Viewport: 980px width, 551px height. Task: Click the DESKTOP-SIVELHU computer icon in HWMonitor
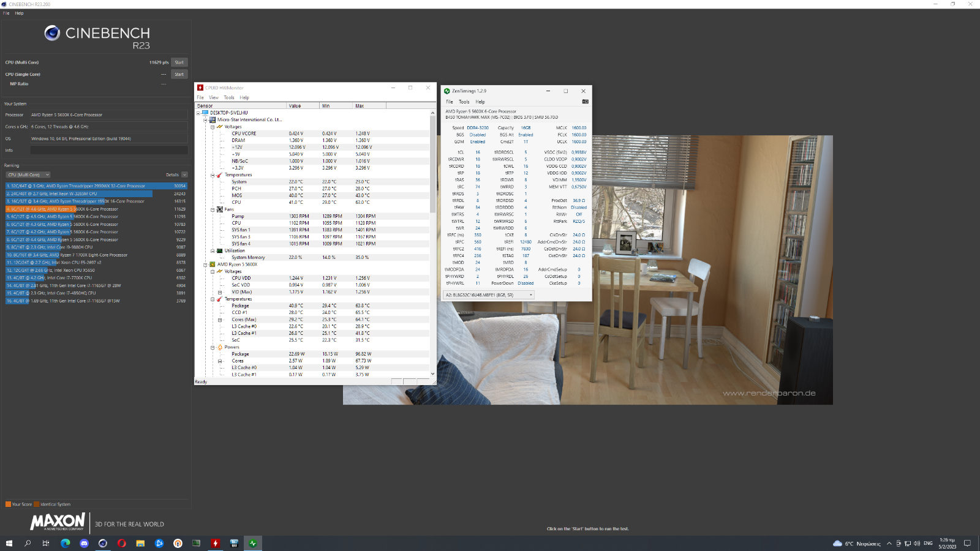pos(205,113)
